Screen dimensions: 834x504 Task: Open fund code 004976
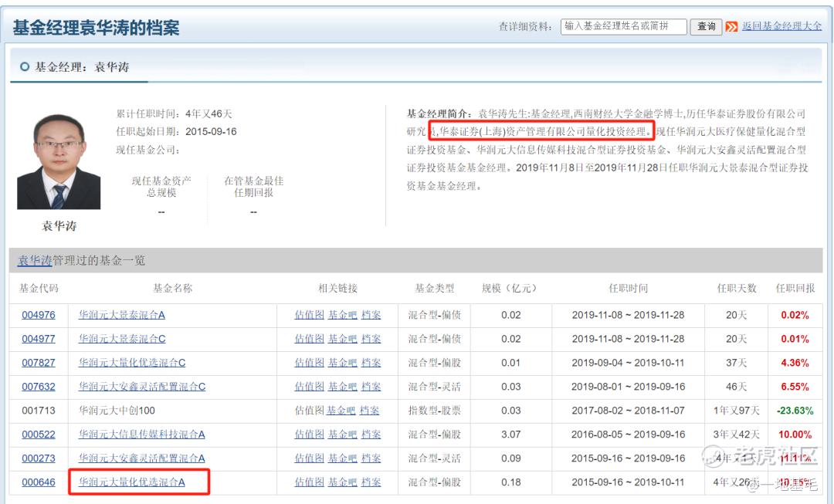(x=39, y=315)
